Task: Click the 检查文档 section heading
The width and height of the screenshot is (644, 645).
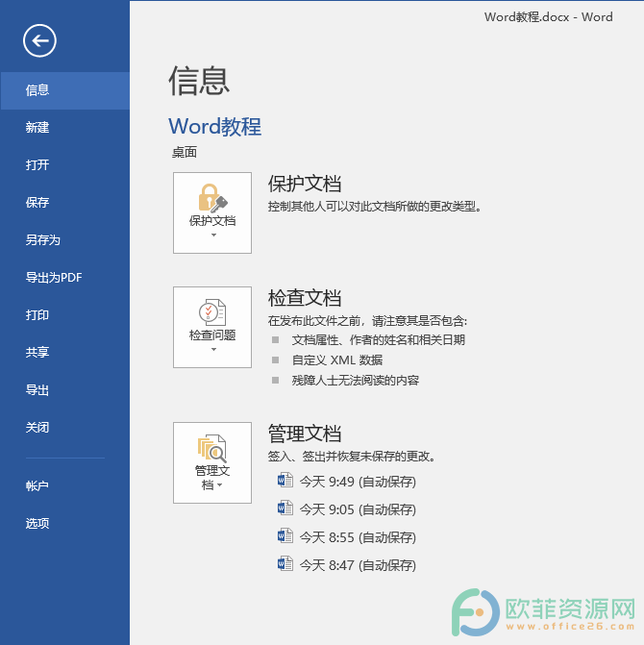Action: pyautogui.click(x=305, y=298)
